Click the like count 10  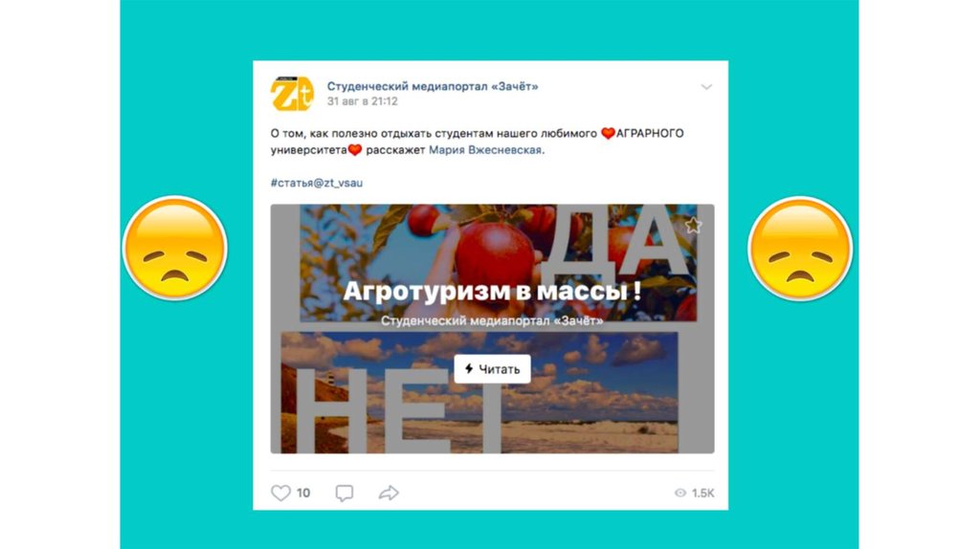tap(303, 493)
